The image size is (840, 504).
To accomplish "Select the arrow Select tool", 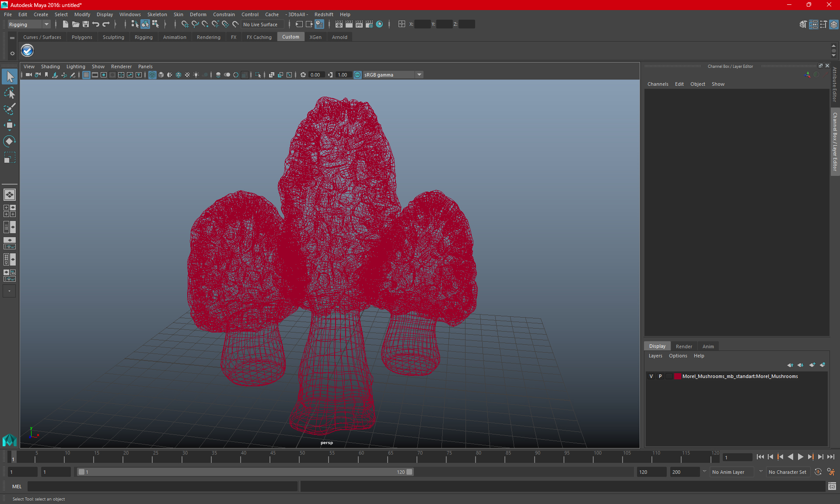I will pos(10,77).
